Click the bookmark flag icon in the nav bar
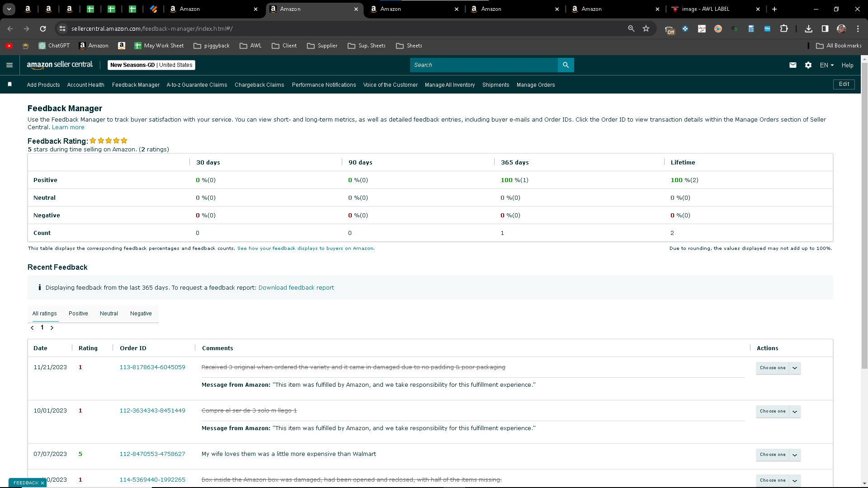 point(9,84)
